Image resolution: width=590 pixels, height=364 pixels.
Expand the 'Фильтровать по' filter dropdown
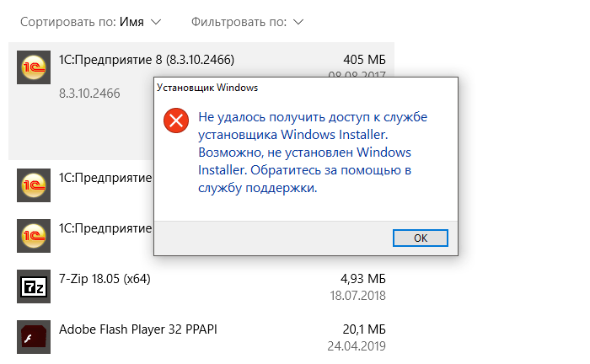point(248,20)
